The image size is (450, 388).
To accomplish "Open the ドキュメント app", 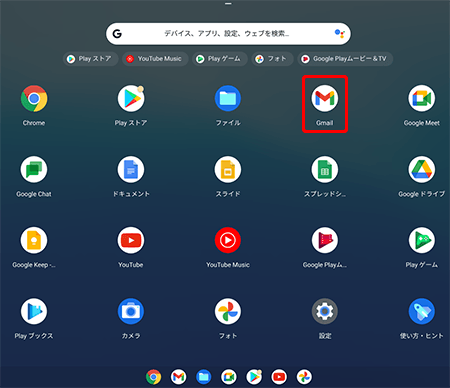I will click(x=131, y=169).
